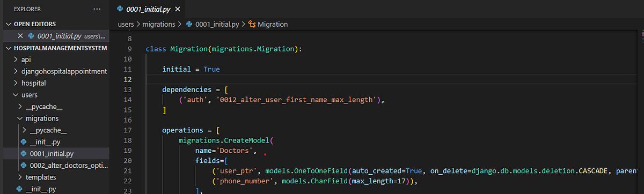Click the 'fields=[' code line

click(x=212, y=161)
